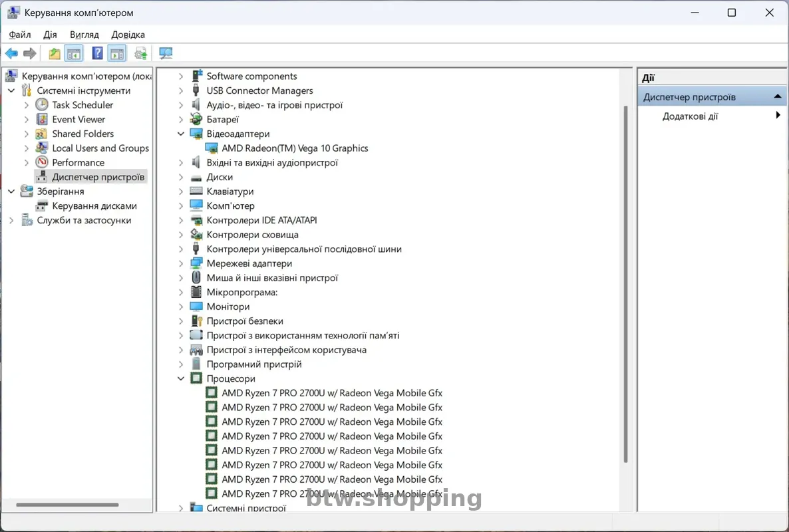Select Event Viewer in the left tree
The image size is (789, 532).
(x=79, y=120)
